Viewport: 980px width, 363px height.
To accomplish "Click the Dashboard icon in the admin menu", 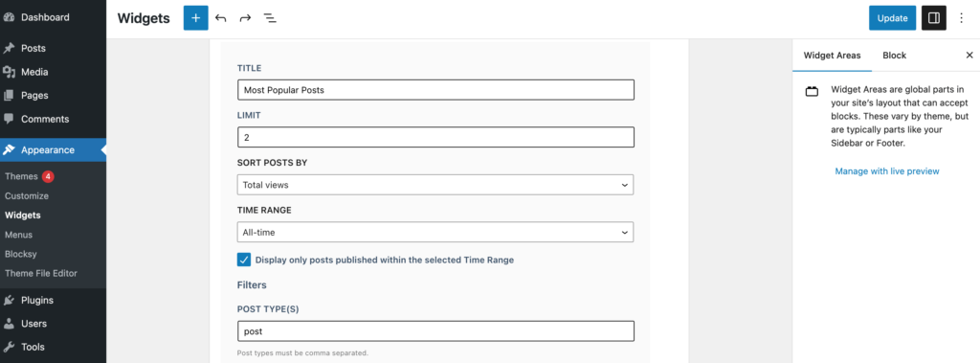I will click(x=9, y=17).
